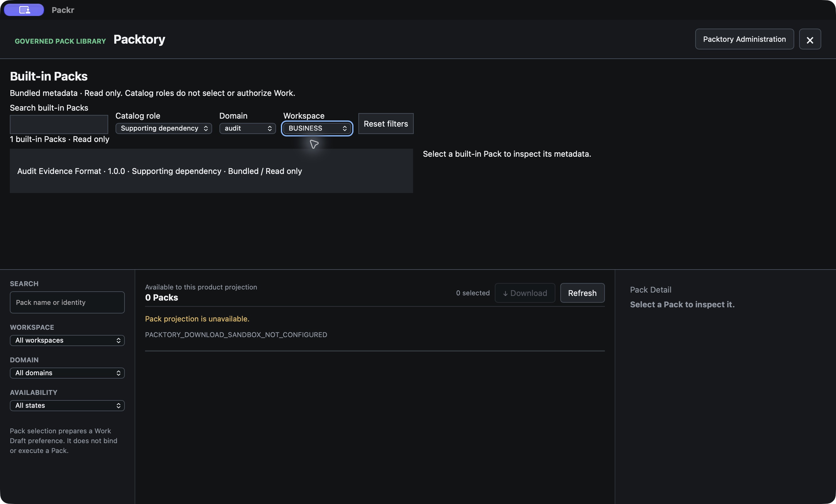Click the disabled Download button
Screen dimensions: 836x504
(x=525, y=293)
